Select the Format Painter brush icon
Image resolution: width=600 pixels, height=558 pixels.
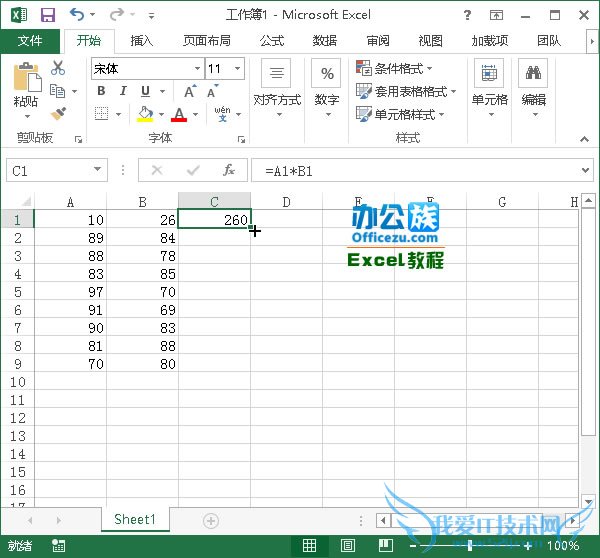[58, 114]
